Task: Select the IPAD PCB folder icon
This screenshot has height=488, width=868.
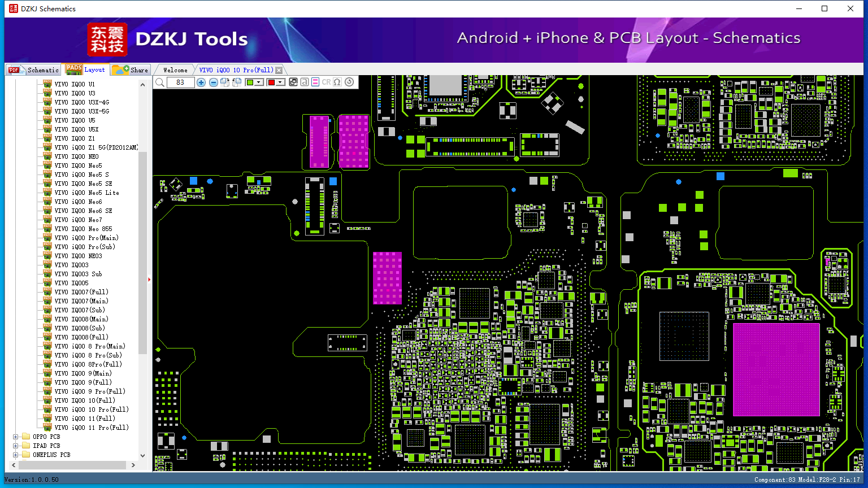Action: 25,446
